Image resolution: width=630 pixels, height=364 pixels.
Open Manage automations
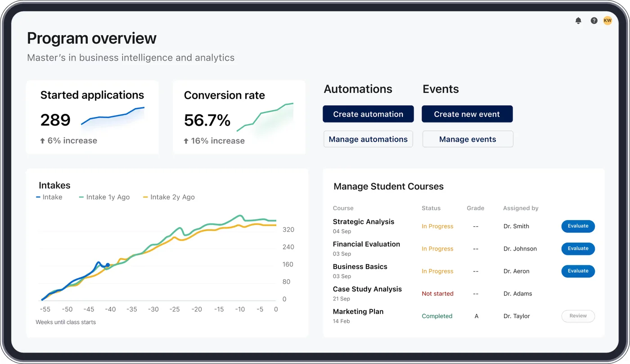tap(368, 139)
